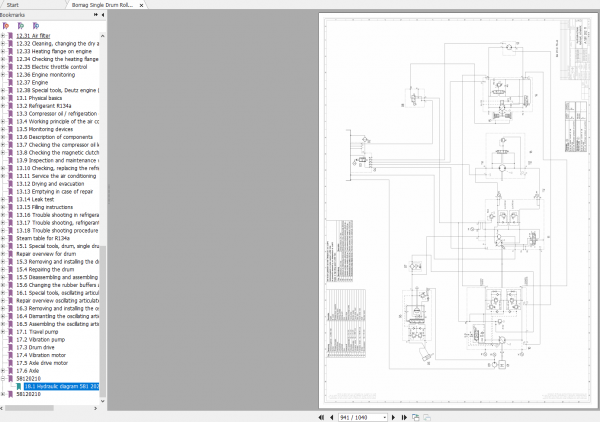Expand the 12.33 Heating flange on engine bookmark
Viewport: 600px width, 422px height.
[3, 51]
